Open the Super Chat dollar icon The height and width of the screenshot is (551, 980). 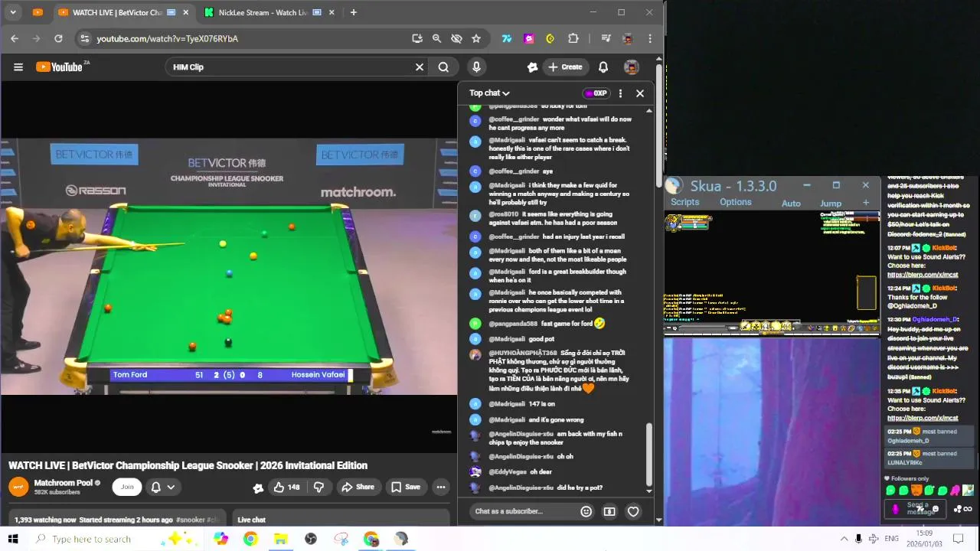click(x=609, y=511)
